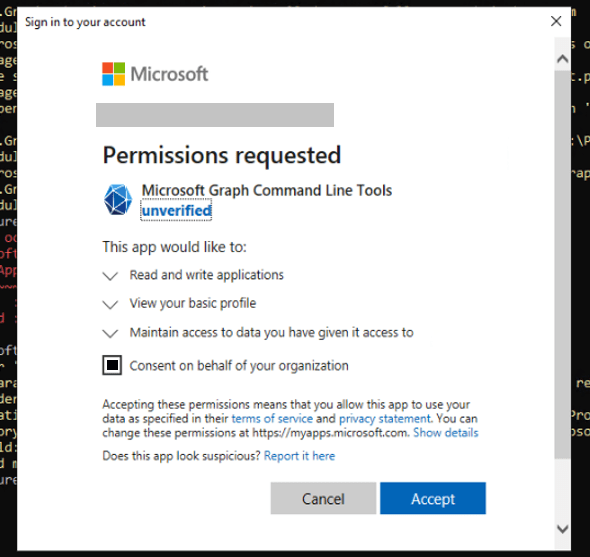Screen dimensions: 590x557
Task: Click the Permissions requested heading
Action: pyautogui.click(x=222, y=155)
